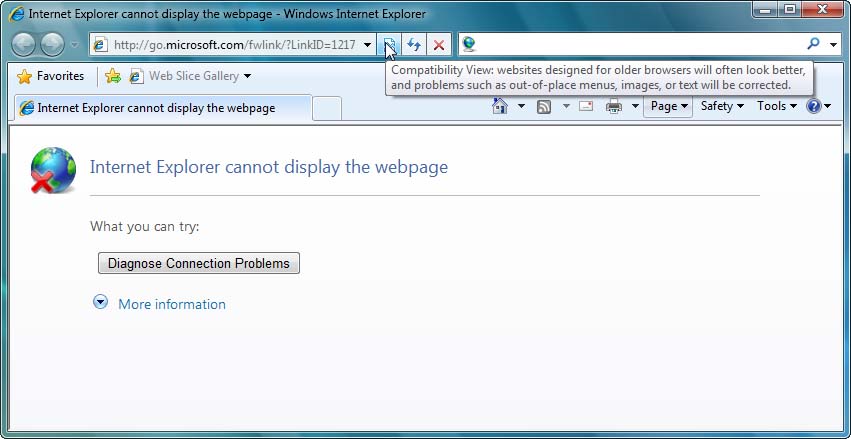This screenshot has width=851, height=439.
Task: Select the 'Internet Explorer cannot display' tab
Action: point(162,107)
